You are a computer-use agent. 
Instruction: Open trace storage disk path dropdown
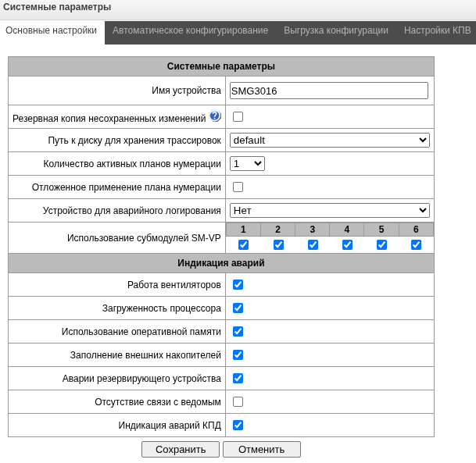pyautogui.click(x=329, y=140)
